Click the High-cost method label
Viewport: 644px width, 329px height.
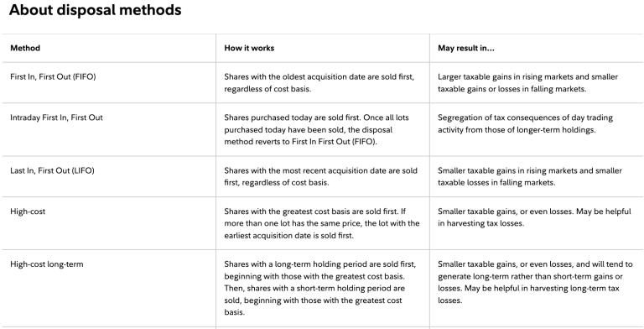pos(28,211)
